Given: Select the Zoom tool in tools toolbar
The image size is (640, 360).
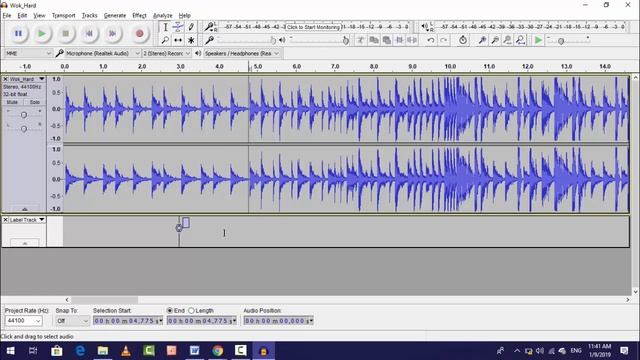Looking at the screenshot, I should coord(165,40).
